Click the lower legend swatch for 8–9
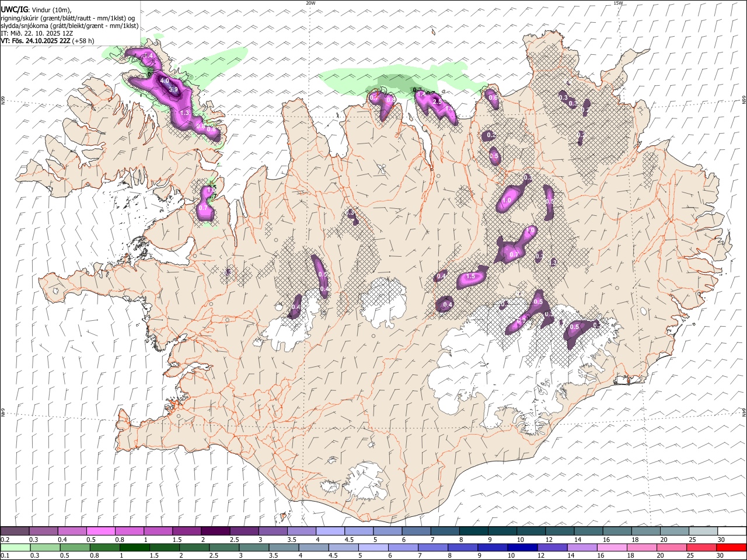 point(463,547)
